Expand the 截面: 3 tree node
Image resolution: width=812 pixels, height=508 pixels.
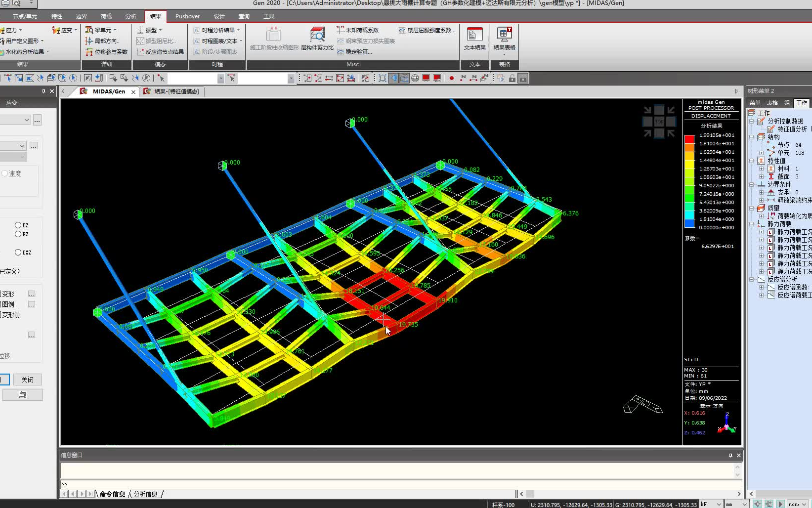(x=761, y=176)
